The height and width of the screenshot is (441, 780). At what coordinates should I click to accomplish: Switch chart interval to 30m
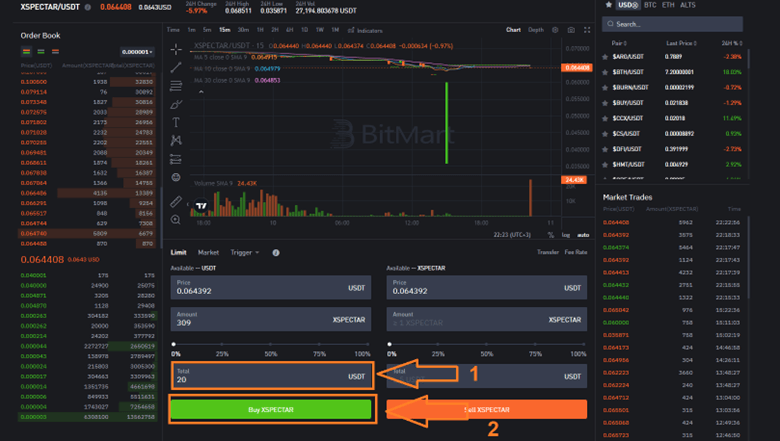243,30
